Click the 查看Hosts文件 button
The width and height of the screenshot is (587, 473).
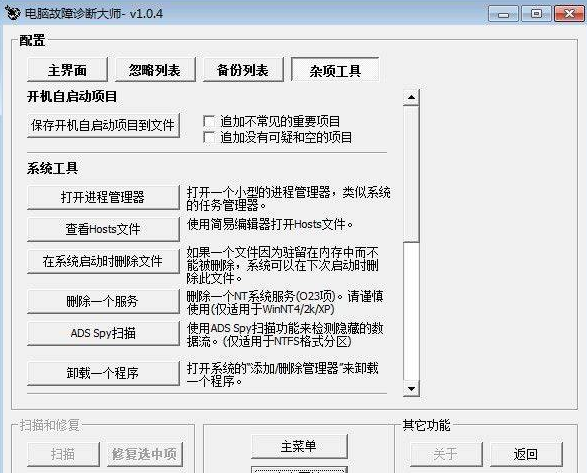(x=103, y=229)
